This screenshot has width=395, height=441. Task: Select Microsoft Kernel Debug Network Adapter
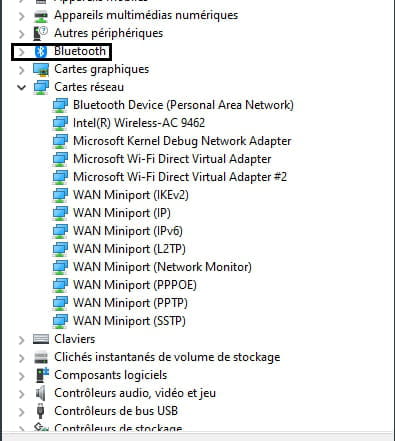point(182,141)
